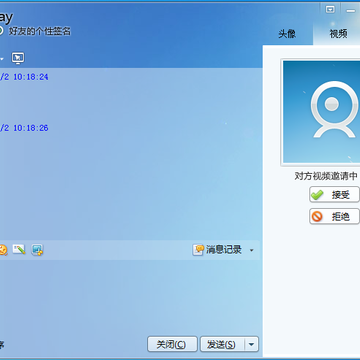Start remote desktop assistance via monitor icon

(x=18, y=58)
